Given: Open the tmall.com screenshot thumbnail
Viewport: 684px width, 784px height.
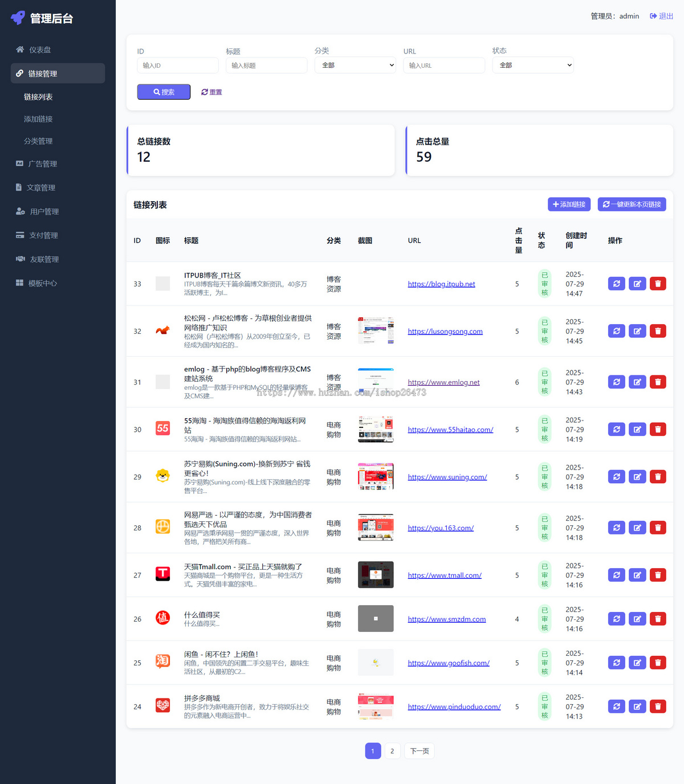Looking at the screenshot, I should tap(376, 575).
